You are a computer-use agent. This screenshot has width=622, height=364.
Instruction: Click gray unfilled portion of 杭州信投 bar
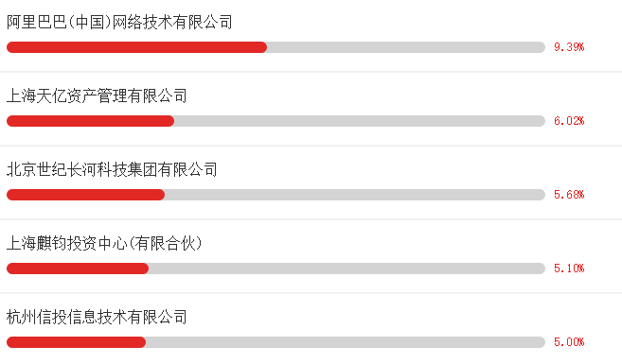click(346, 342)
